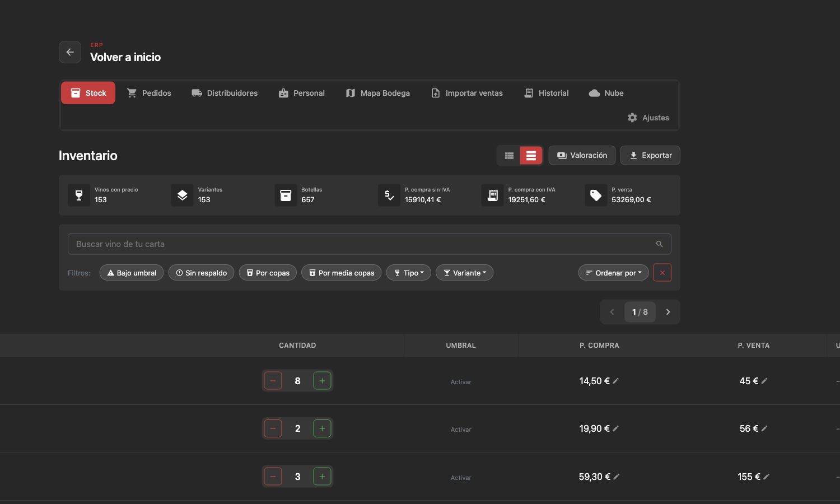Screen dimensions: 840x504
Task: Click the Exportar button
Action: coord(650,156)
